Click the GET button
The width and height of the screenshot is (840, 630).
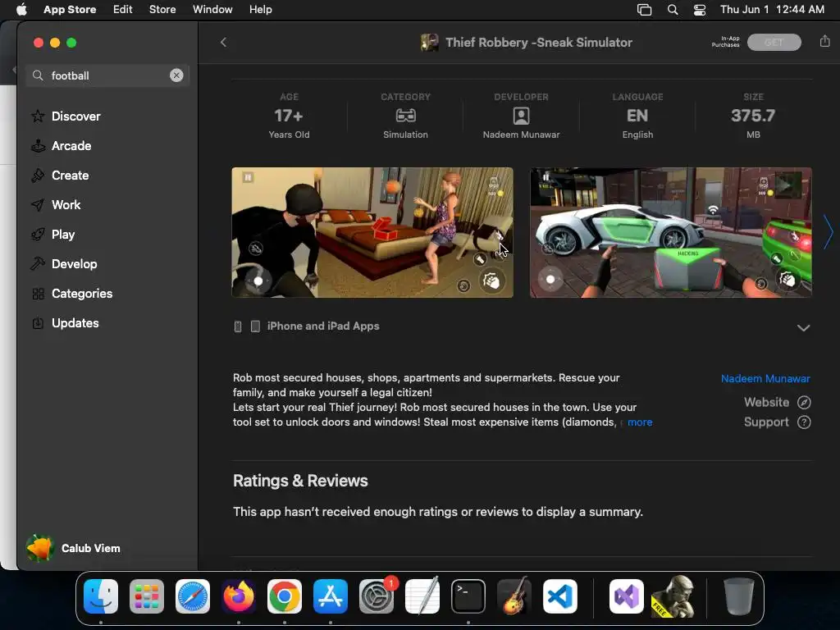tap(774, 43)
